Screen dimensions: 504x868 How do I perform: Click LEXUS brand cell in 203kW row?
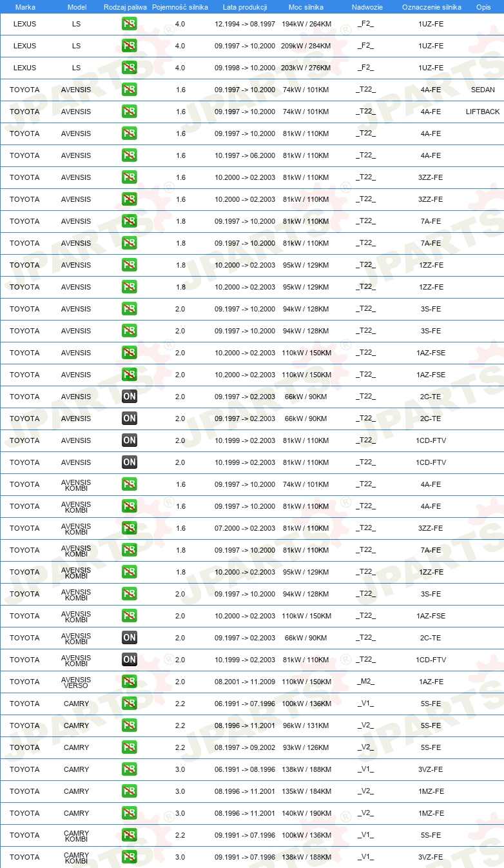pos(24,68)
